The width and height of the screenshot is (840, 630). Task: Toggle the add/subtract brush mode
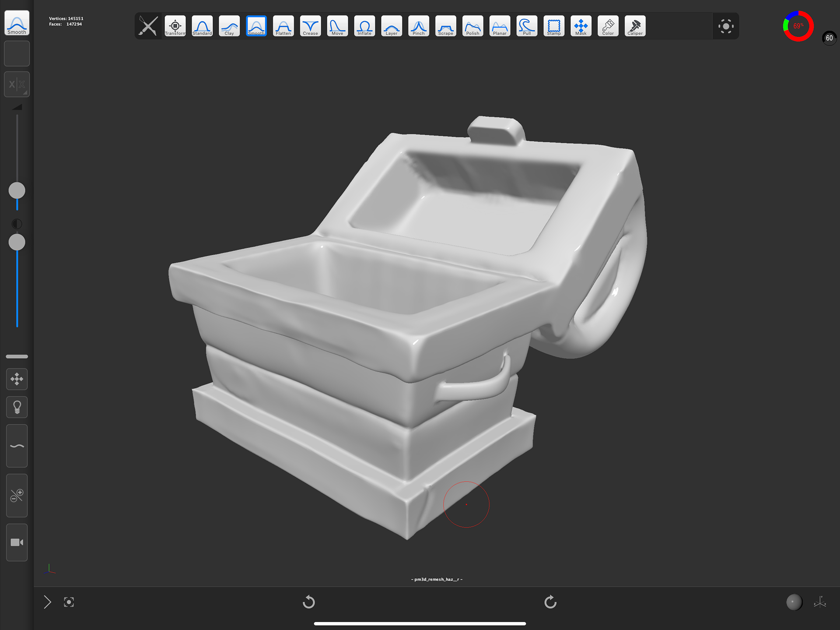coord(17,496)
